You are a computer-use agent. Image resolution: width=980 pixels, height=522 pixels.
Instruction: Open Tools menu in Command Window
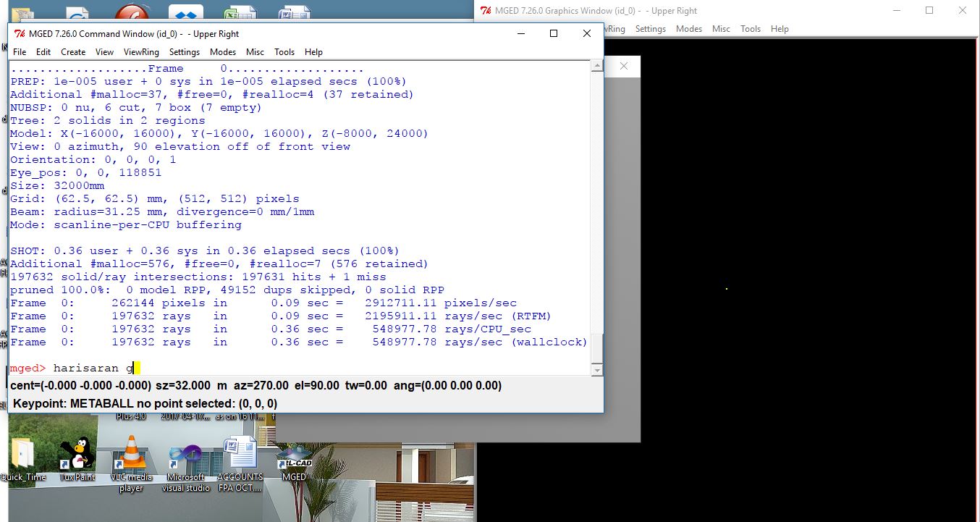(284, 52)
